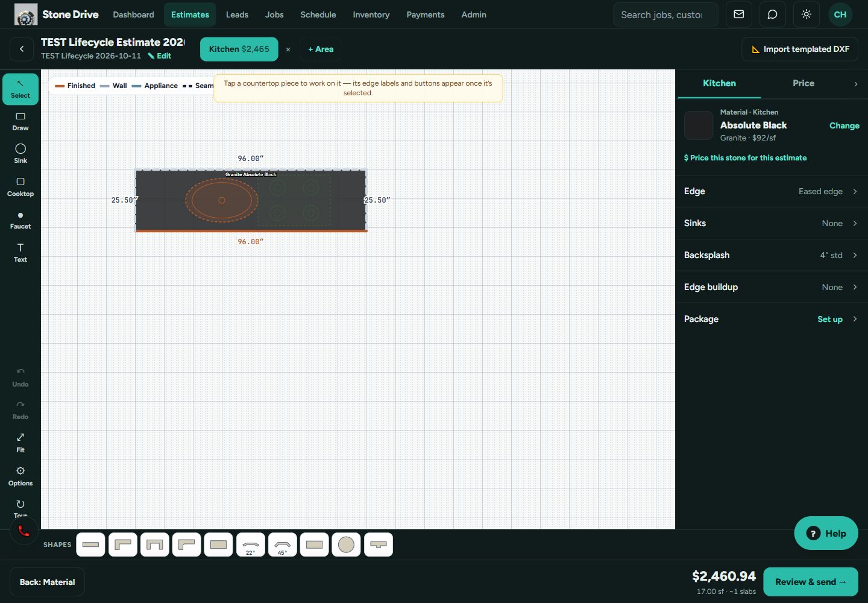Insert the 45° angled shape
Screen dimensions: 868x603
point(283,545)
